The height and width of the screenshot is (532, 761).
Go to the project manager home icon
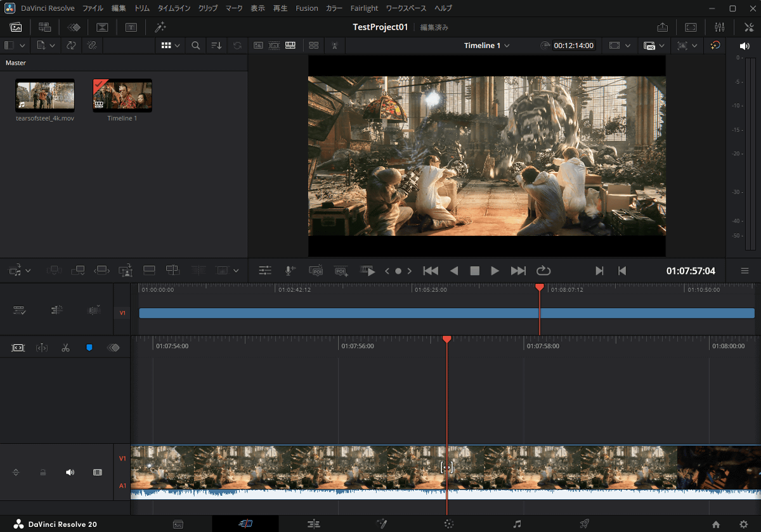716,524
